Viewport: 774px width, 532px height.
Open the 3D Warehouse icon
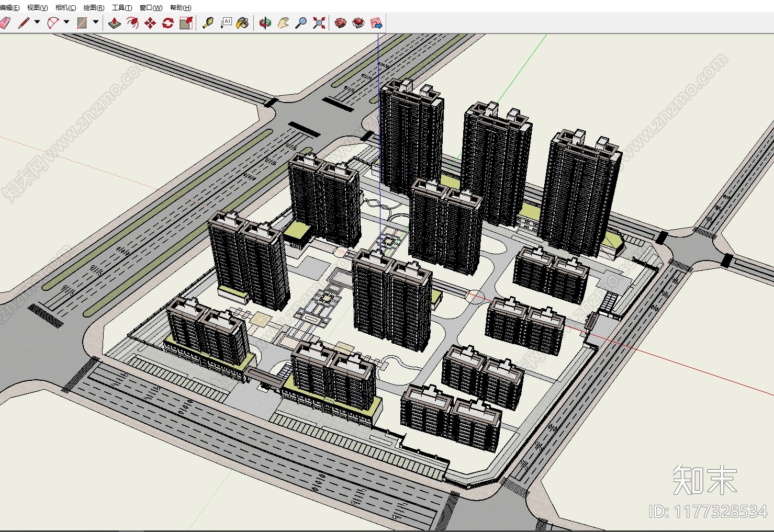click(341, 23)
